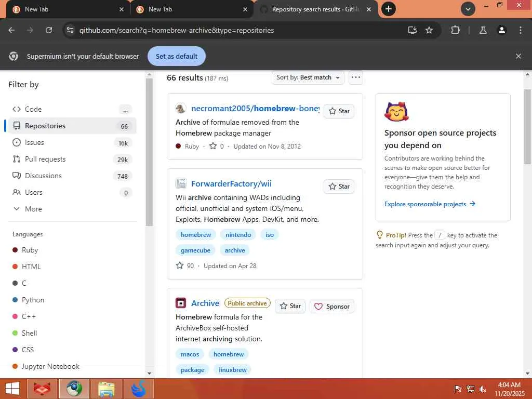This screenshot has width=532, height=399.
Task: Reload the current page
Action: pos(49,30)
